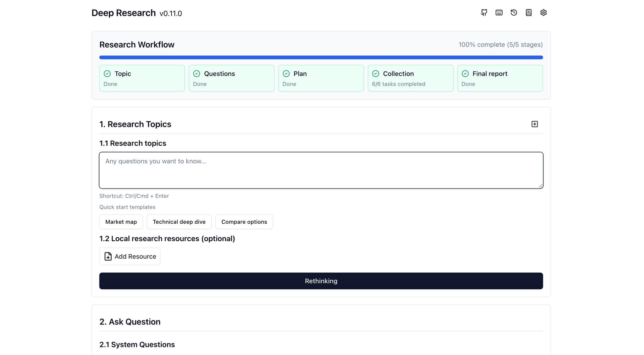This screenshot has height=355, width=644.
Task: Grab the textarea resize handle
Action: 540,186
